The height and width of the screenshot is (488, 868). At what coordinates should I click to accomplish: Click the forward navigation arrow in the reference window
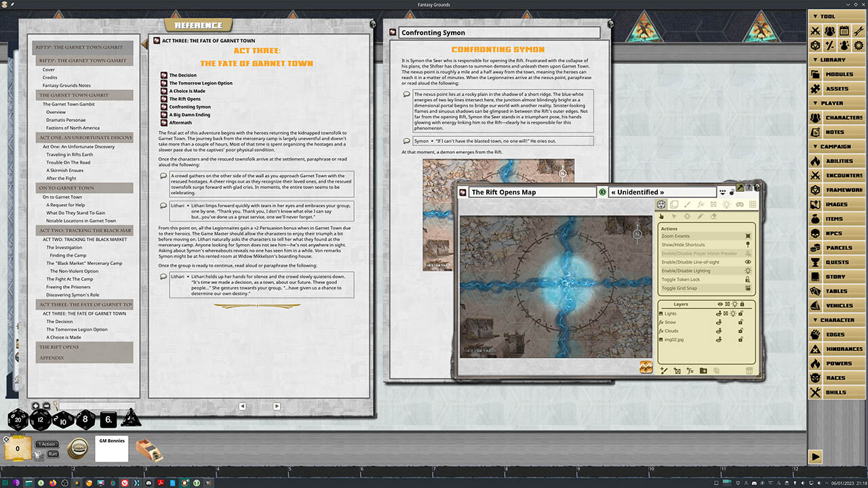point(277,406)
